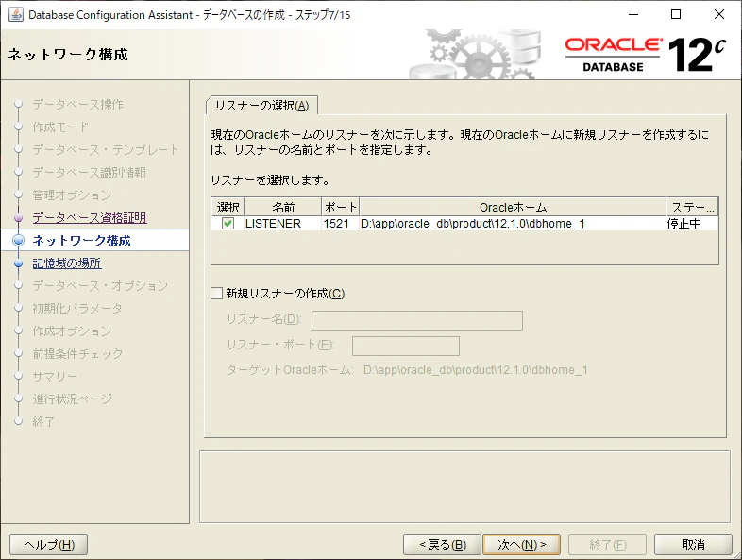Click the データベース・テンプレート step
742x560 pixels.
click(105, 149)
